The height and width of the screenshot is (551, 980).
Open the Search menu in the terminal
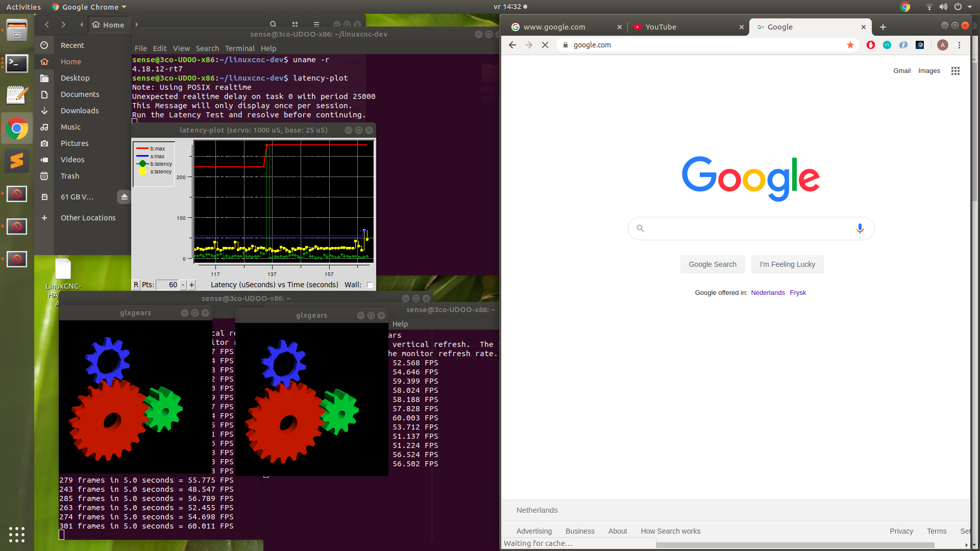click(x=207, y=48)
